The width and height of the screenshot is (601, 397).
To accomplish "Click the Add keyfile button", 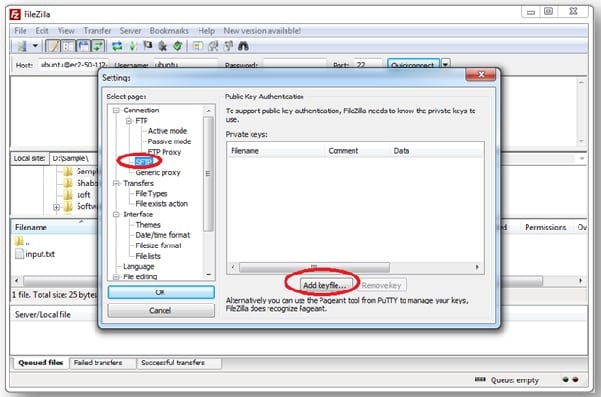I will (x=325, y=285).
